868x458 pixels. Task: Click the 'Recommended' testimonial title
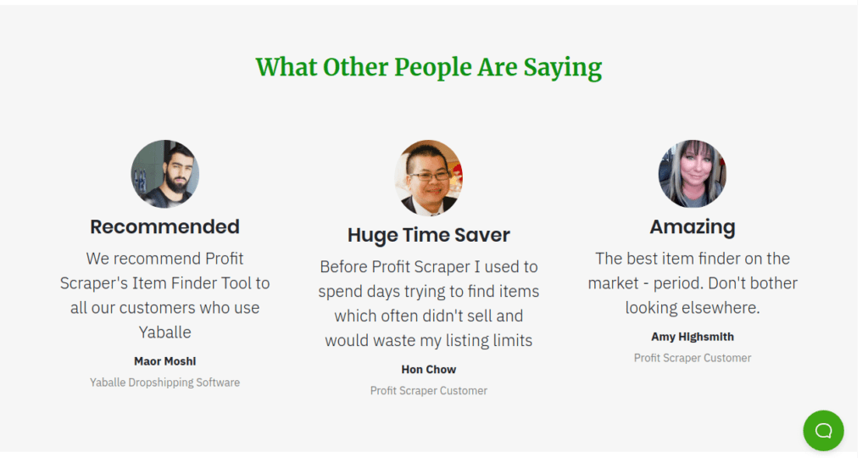[165, 226]
